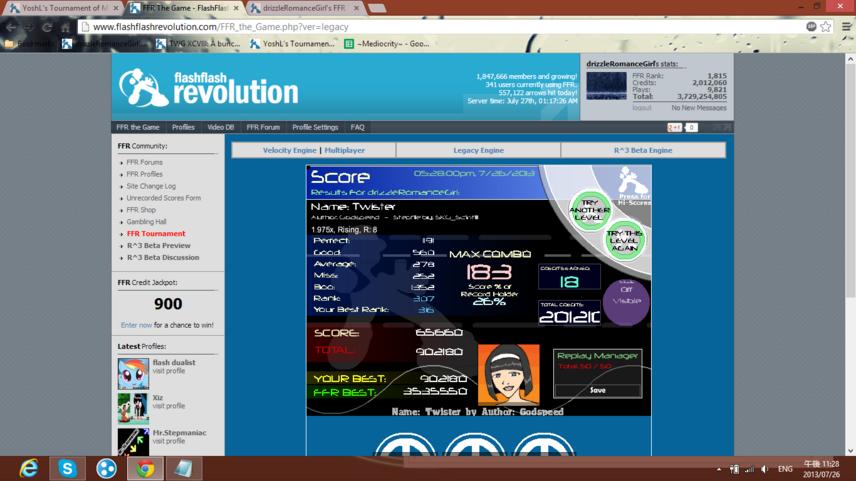Open Profile Settings menu item
Image resolution: width=856 pixels, height=481 pixels.
315,127
